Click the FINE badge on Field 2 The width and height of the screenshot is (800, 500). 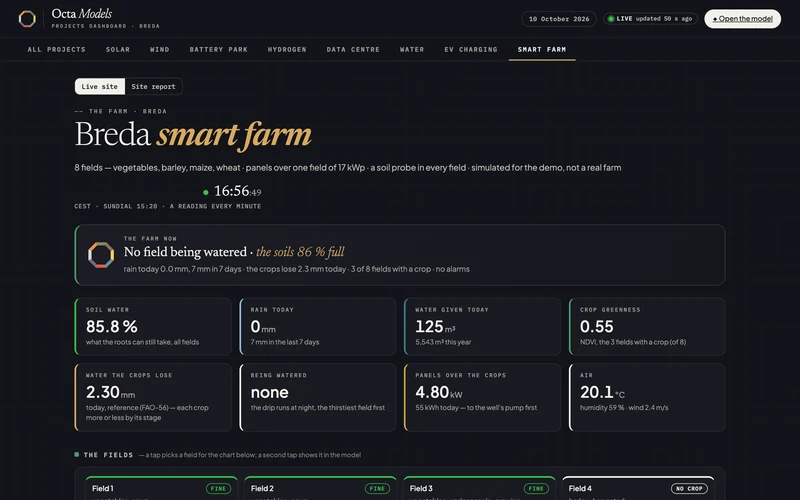pyautogui.click(x=377, y=489)
